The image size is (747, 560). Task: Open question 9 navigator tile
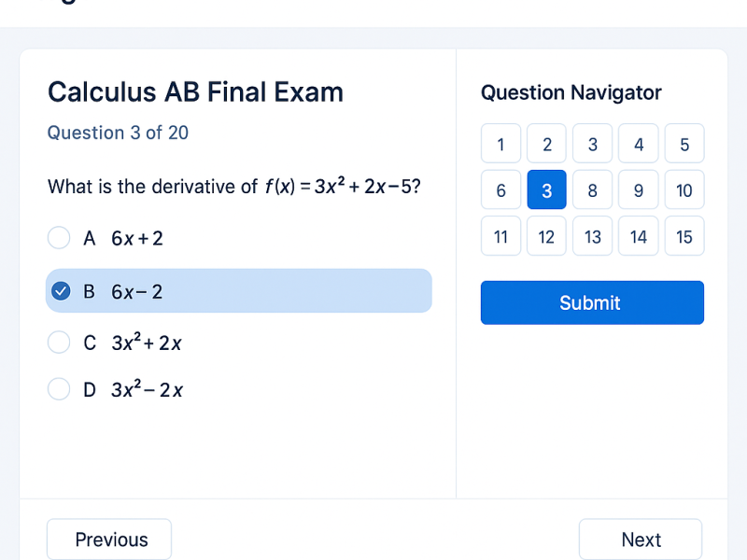(x=639, y=190)
